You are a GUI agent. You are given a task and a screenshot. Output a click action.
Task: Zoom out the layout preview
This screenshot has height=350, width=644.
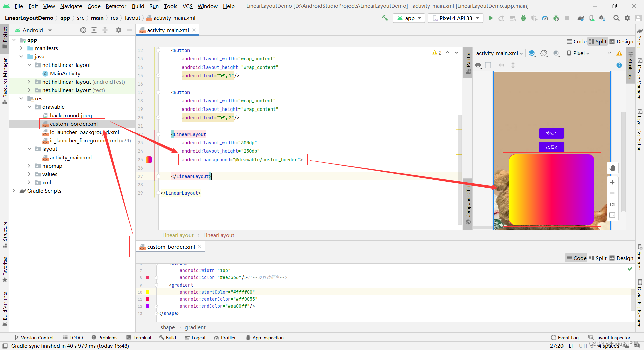[612, 193]
